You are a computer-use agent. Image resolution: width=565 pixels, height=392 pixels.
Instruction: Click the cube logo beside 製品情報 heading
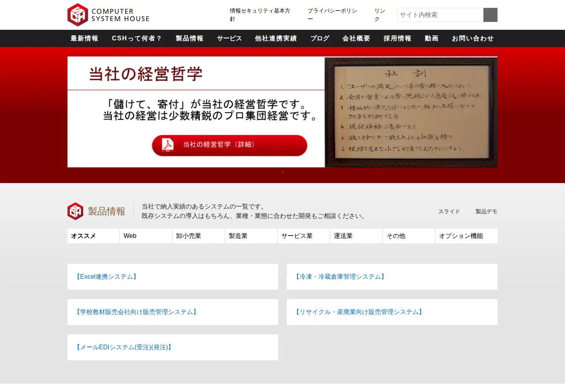tap(75, 211)
